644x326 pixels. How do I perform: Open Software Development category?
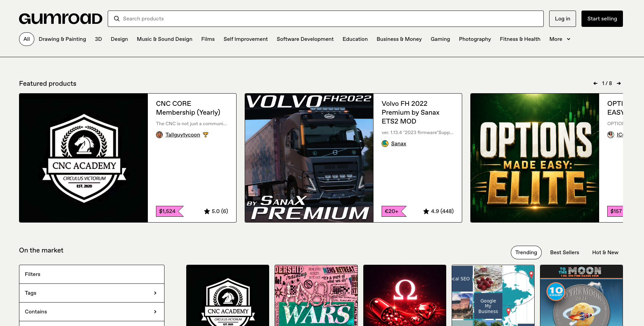click(x=305, y=39)
